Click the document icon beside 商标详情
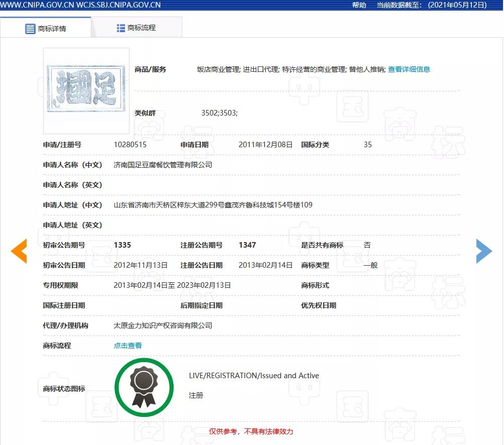The height and width of the screenshot is (445, 504). point(30,29)
